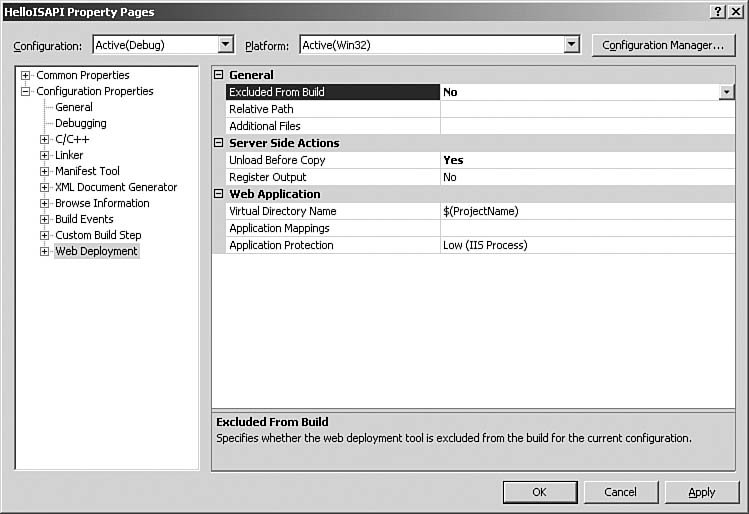Screen dimensions: 749x514
Task: Select the Relative Path property
Action: 332,109
